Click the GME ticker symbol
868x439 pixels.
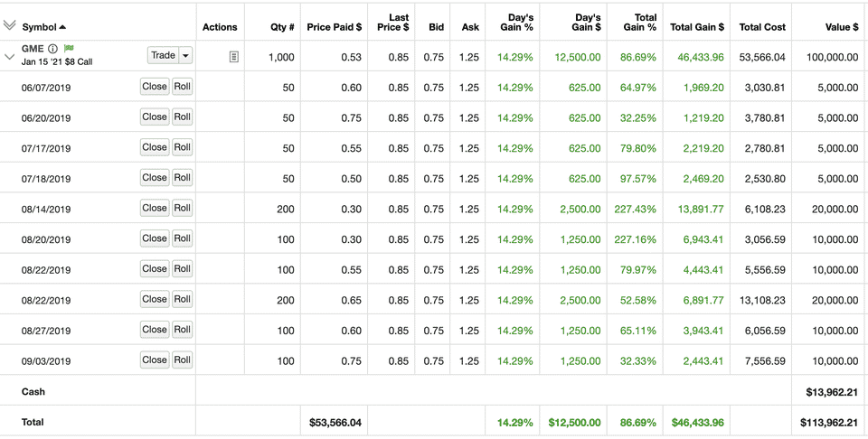coord(33,49)
